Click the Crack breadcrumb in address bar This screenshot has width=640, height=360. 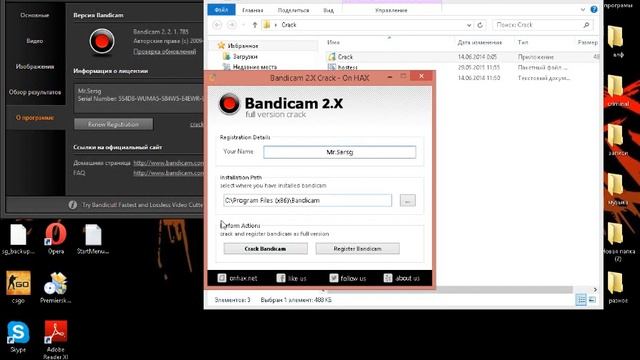pyautogui.click(x=289, y=25)
